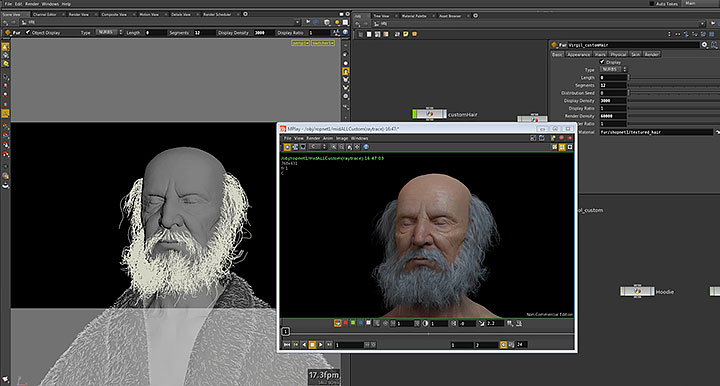The image size is (720, 386).
Task: Expand the scene view path dropdown arrow
Action: [297, 22]
